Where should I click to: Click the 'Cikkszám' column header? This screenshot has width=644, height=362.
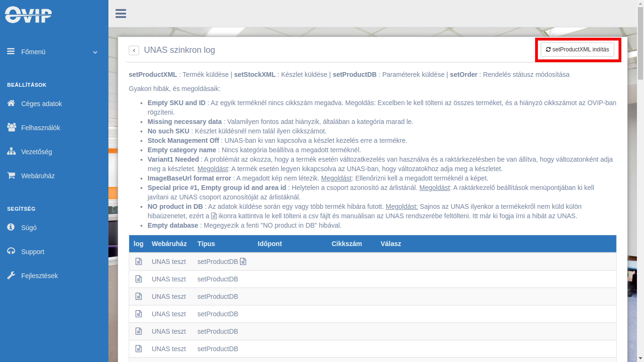pos(347,244)
